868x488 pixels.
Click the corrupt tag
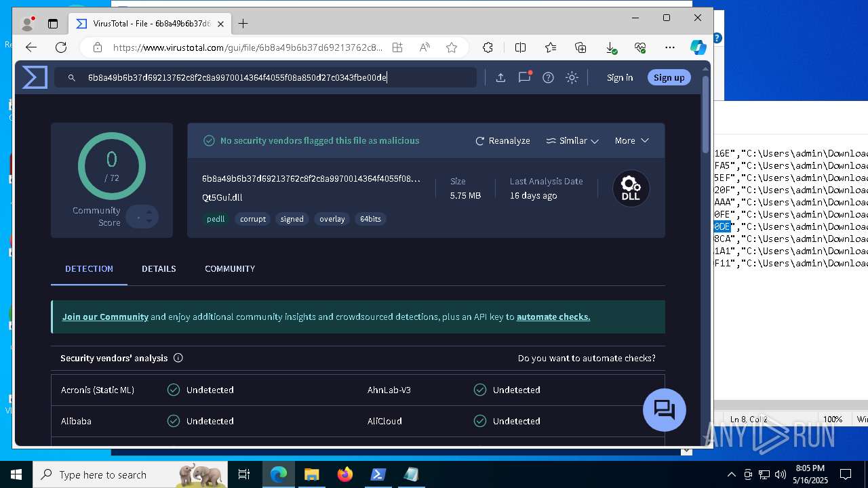pyautogui.click(x=252, y=219)
